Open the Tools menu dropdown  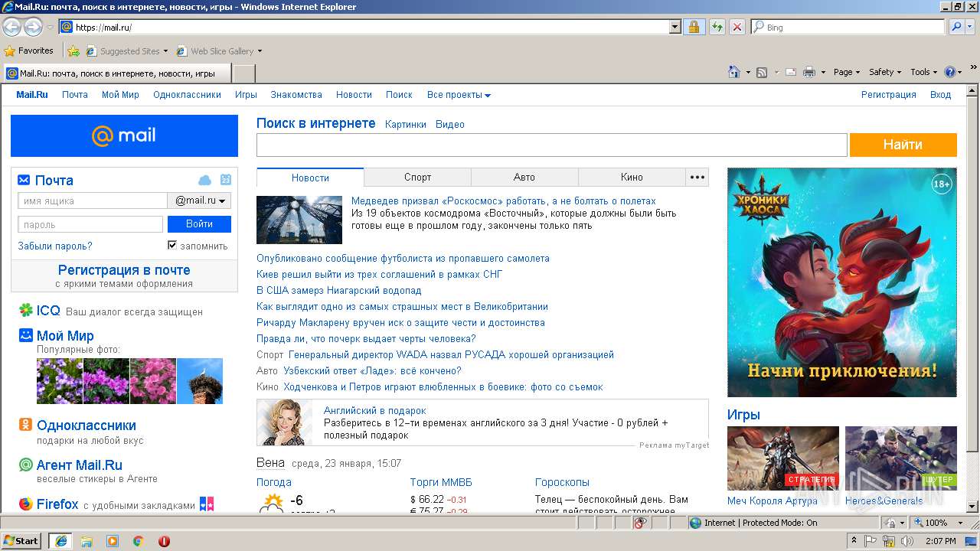tap(924, 72)
